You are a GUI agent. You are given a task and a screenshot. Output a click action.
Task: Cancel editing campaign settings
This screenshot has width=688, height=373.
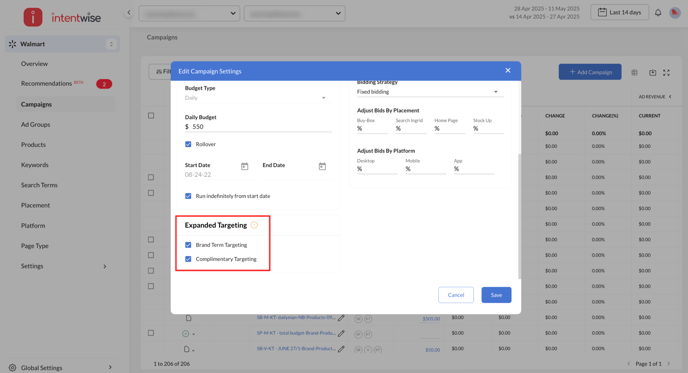[456, 295]
